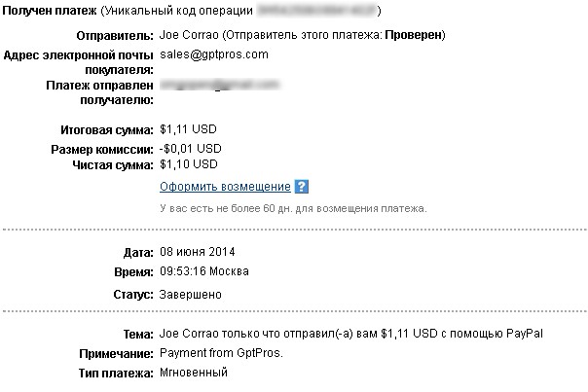Viewport: 588px width, 392px height.
Task: Click the 60-day refund notice text
Action: 292,208
